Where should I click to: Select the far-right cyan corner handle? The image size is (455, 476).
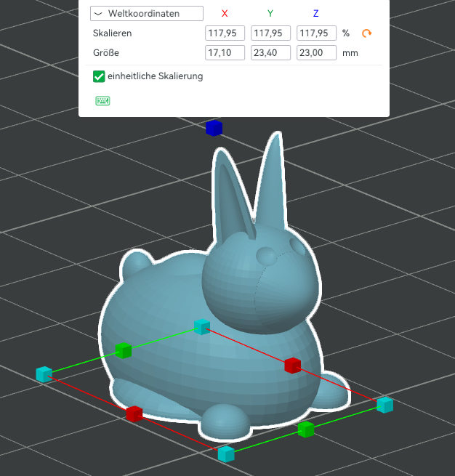[x=385, y=405]
